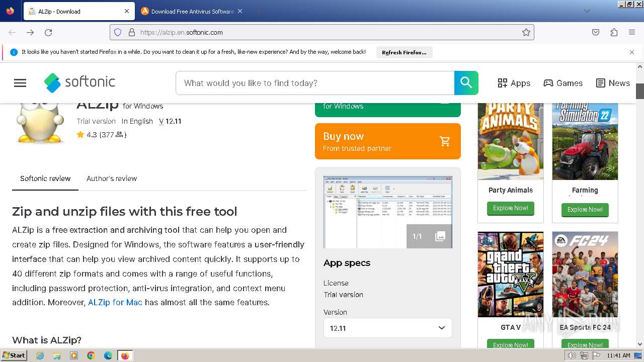644x362 pixels.
Task: Click the volume speaker tray icon
Action: point(572,355)
